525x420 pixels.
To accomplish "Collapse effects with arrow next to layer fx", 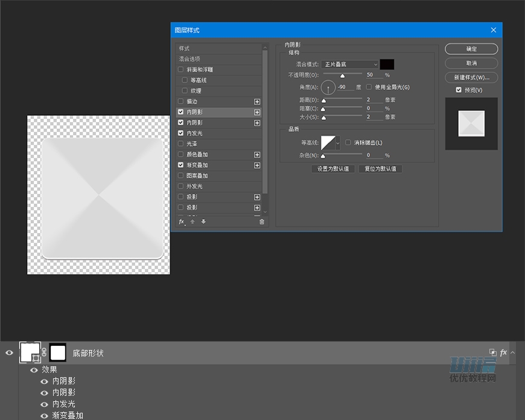I will click(512, 352).
